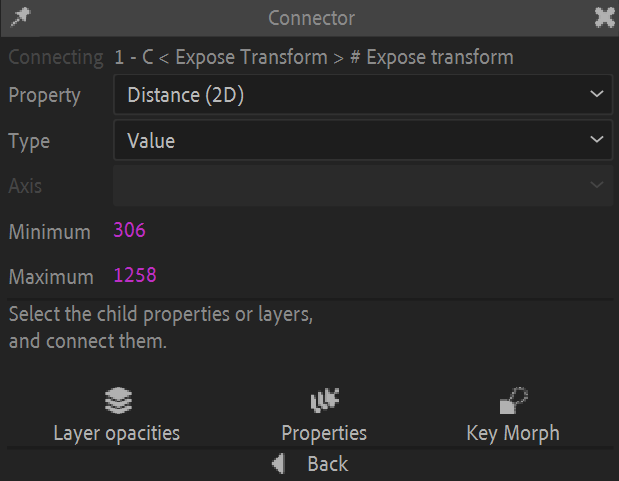
Task: Edit the Maximum value 1258
Action: click(135, 275)
